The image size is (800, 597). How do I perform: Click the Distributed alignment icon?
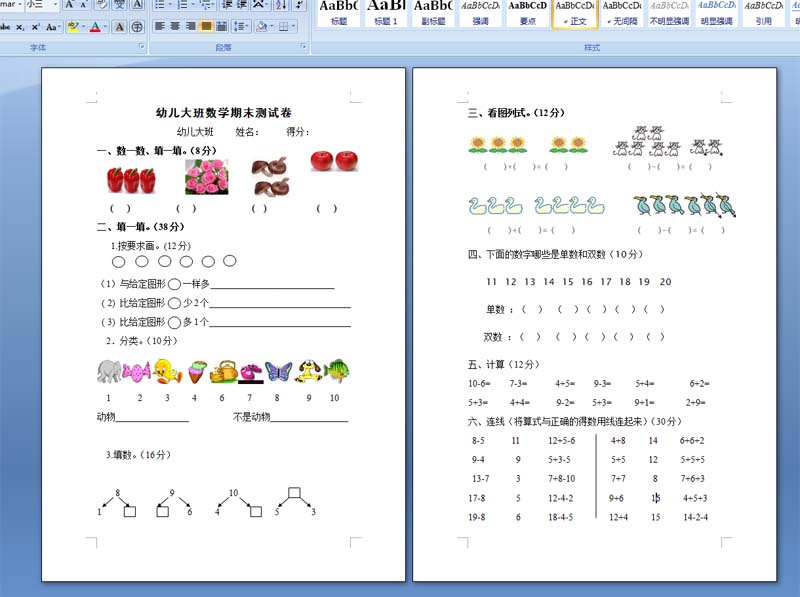click(221, 26)
